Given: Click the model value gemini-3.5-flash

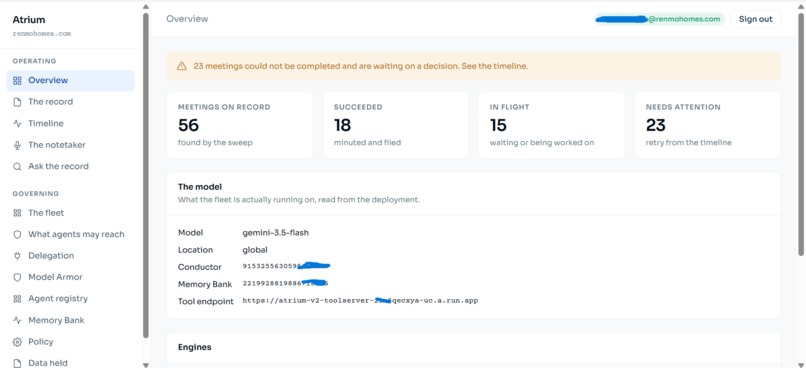Looking at the screenshot, I should (276, 233).
